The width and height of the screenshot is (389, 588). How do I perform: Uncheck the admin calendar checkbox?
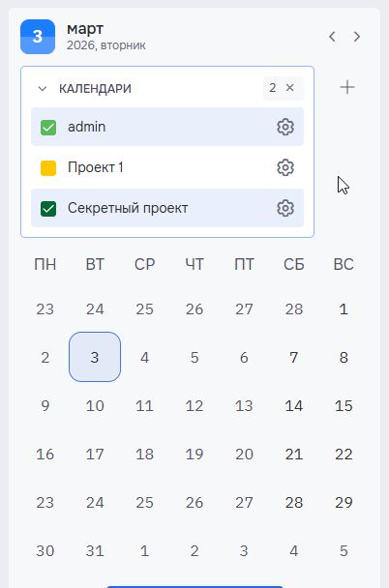click(x=48, y=128)
